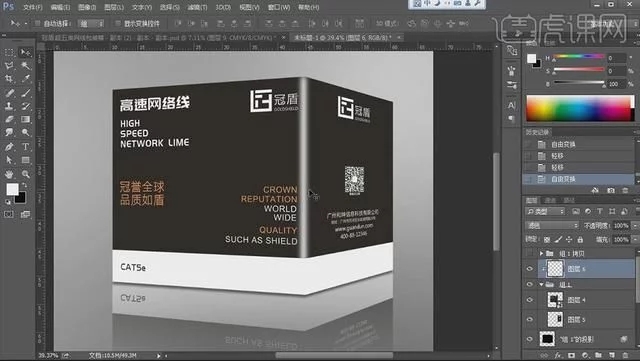Select the Horizontal Type tool
This screenshot has height=361, width=640.
pyautogui.click(x=25, y=147)
